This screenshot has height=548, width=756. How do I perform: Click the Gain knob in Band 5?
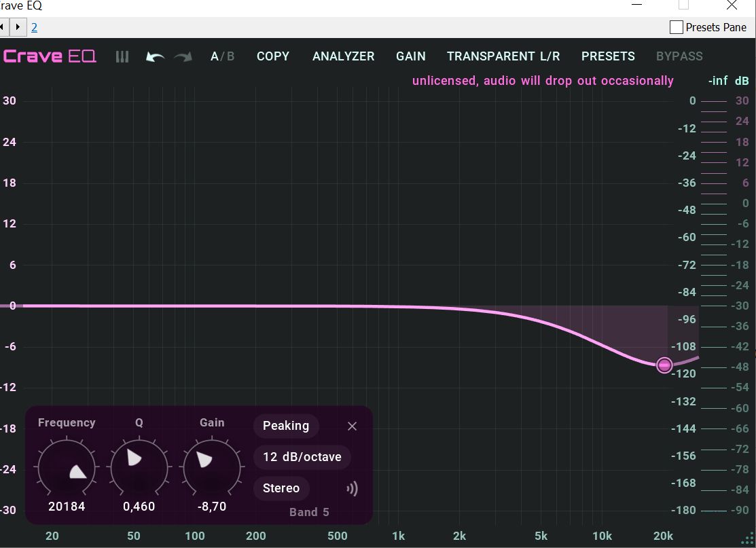(212, 467)
